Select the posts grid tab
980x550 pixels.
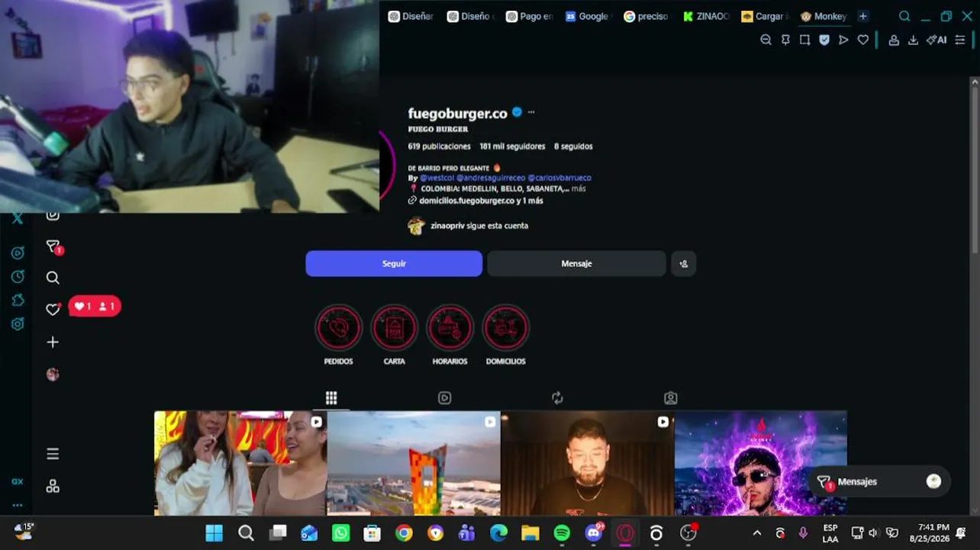[x=331, y=398]
